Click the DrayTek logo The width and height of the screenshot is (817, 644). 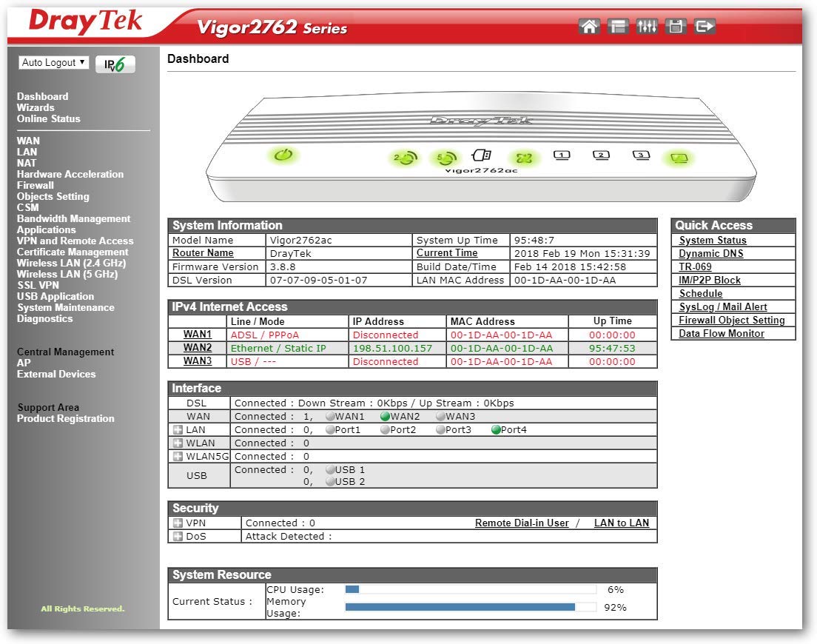pos(85,22)
